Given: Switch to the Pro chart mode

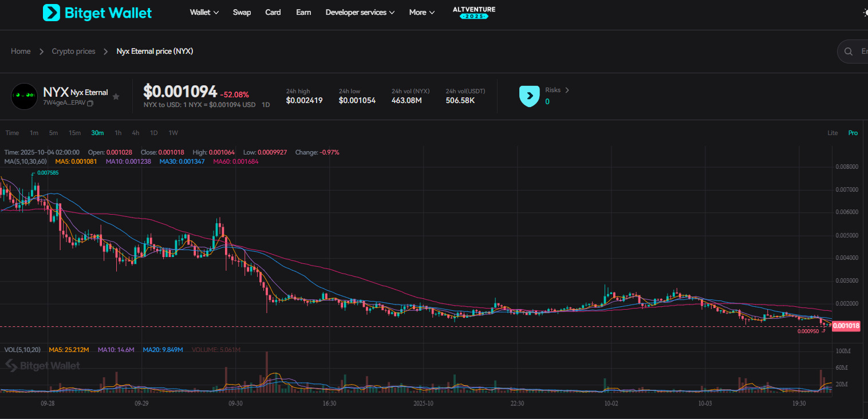Looking at the screenshot, I should [x=853, y=133].
